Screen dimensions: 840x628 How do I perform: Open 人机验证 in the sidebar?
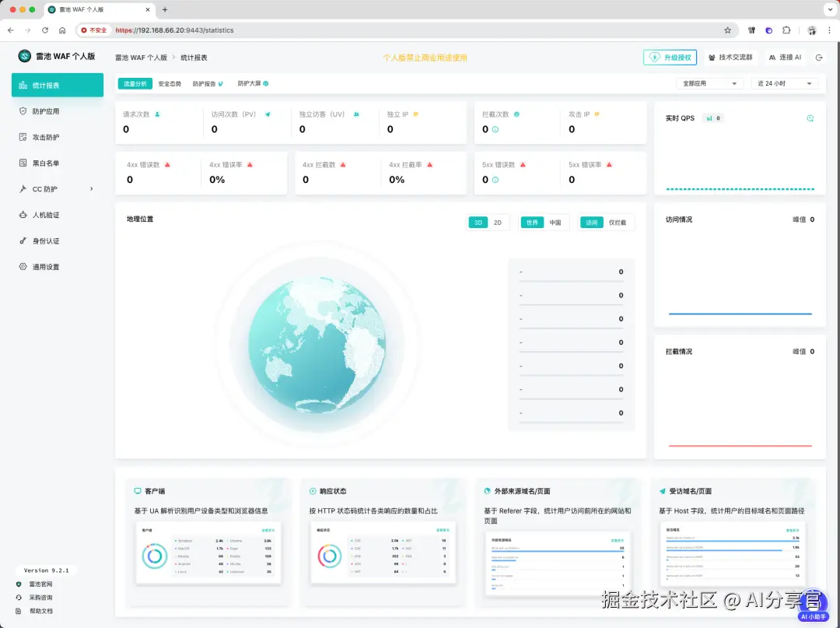click(x=58, y=215)
